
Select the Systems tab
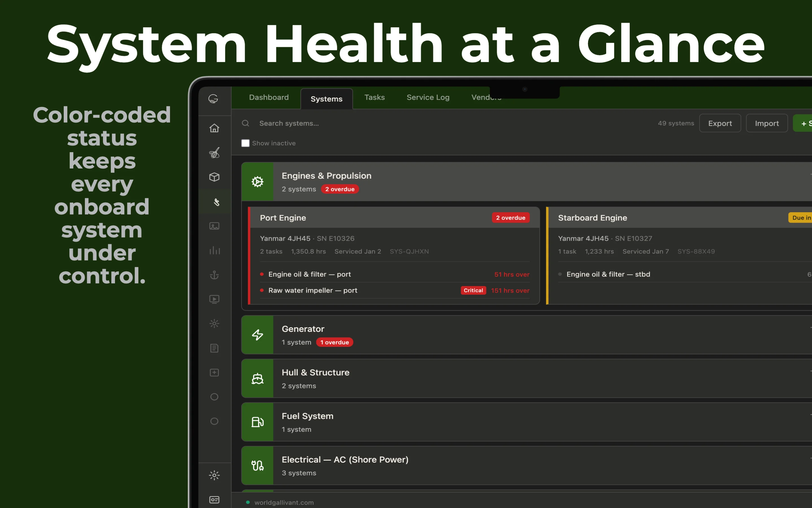point(326,99)
